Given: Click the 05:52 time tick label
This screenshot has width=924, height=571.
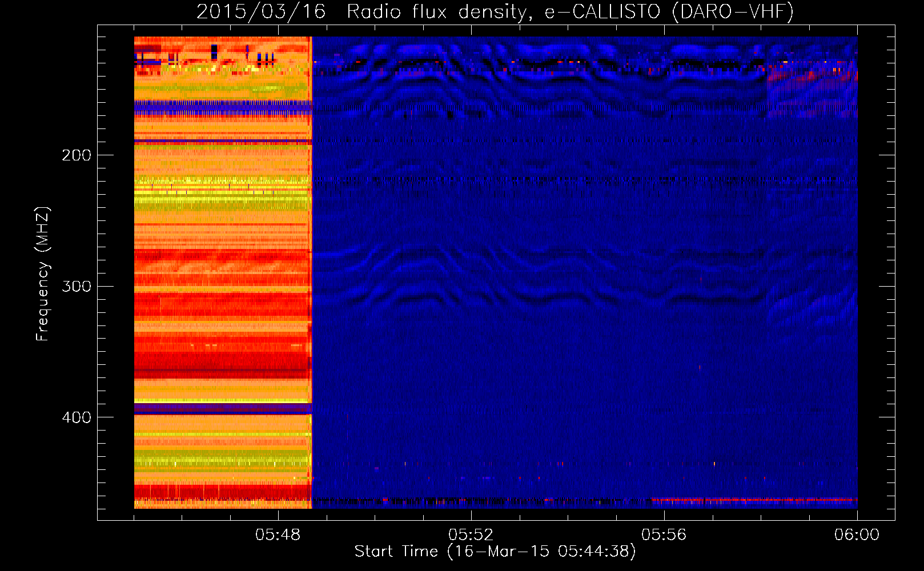Looking at the screenshot, I should [x=471, y=534].
